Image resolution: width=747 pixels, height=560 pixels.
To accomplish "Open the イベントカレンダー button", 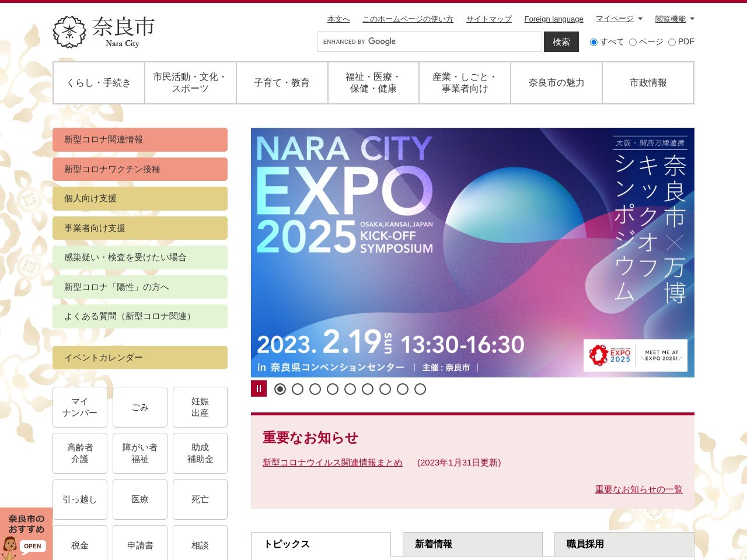I will click(140, 358).
